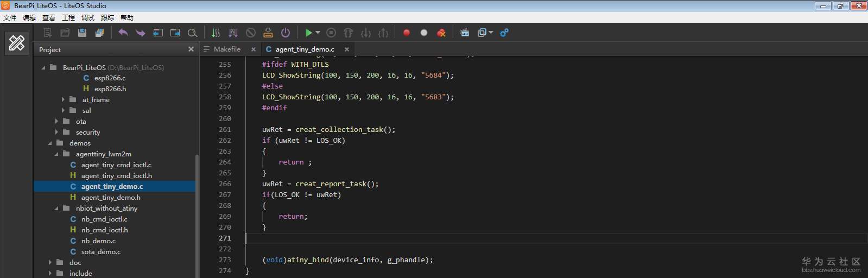This screenshot has height=278, width=868.
Task: Open the 调试 menu
Action: [x=88, y=17]
